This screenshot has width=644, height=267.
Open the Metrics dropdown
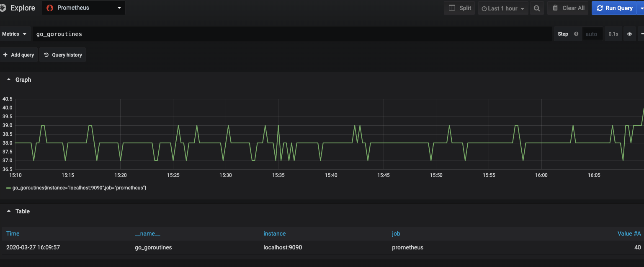click(15, 34)
